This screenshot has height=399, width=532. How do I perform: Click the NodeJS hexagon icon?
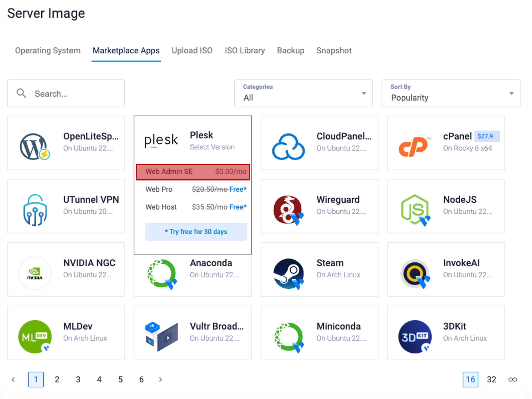(415, 210)
